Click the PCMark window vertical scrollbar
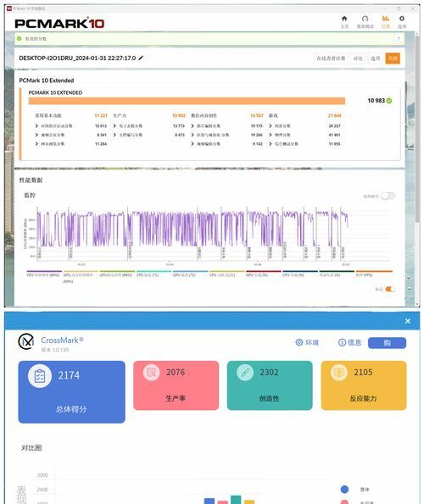This screenshot has height=504, width=424. 417,129
